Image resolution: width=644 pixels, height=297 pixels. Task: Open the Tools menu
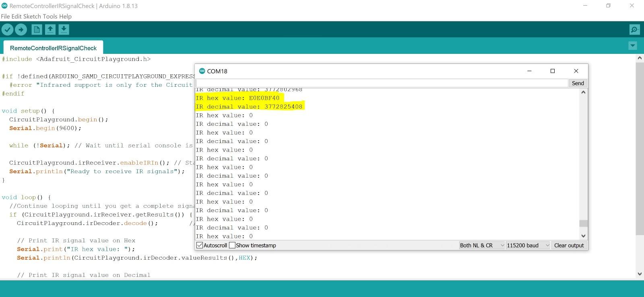point(50,16)
